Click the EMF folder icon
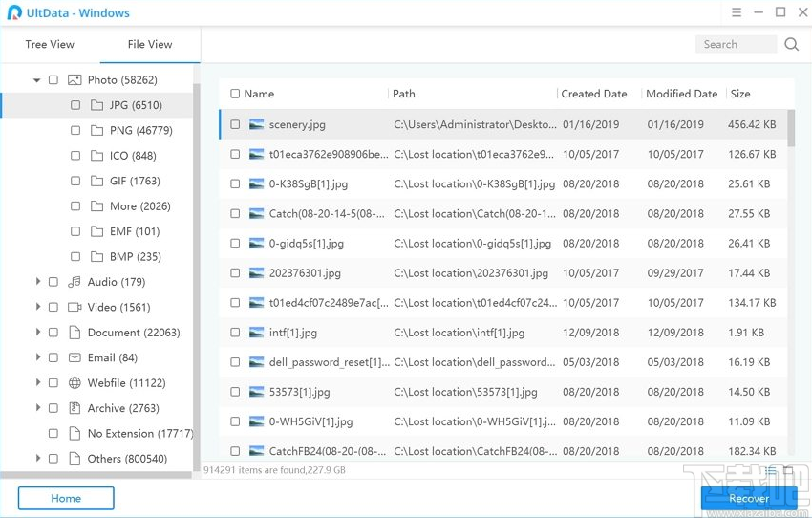 click(x=96, y=231)
